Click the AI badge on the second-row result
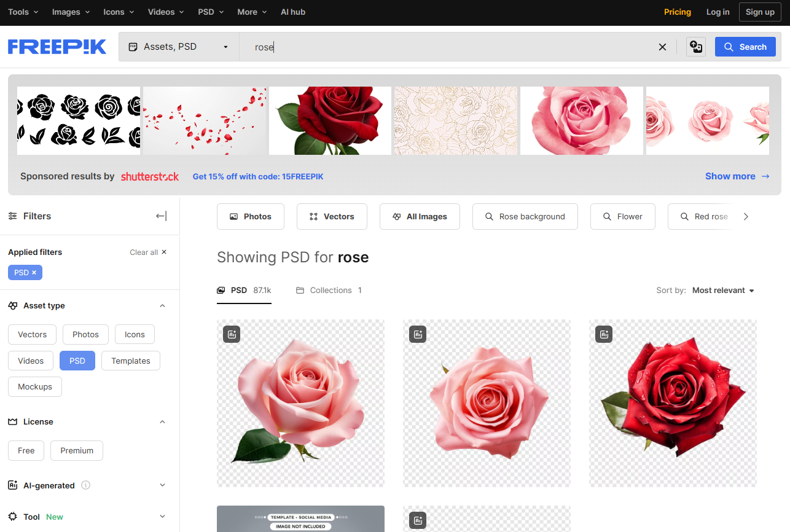 [x=418, y=520]
